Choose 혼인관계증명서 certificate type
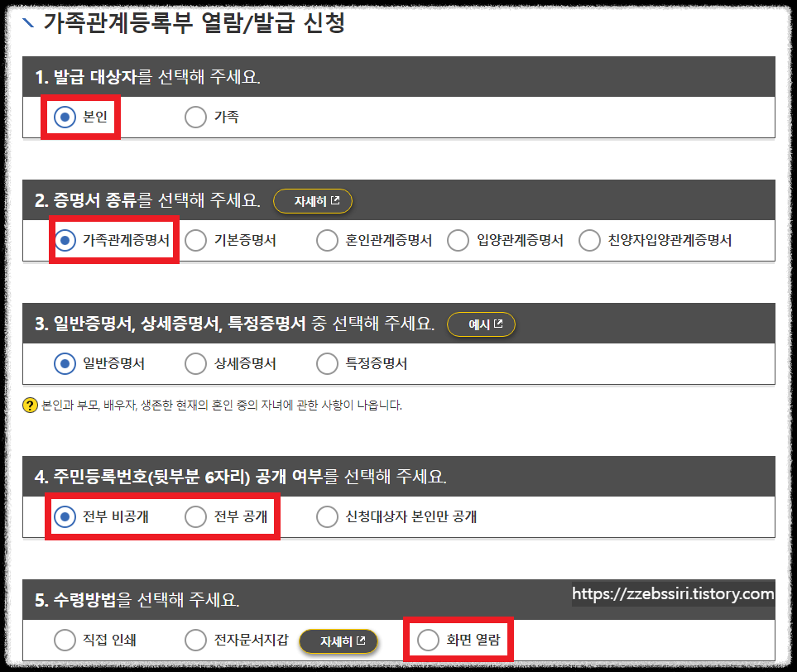The image size is (797, 672). 327,240
